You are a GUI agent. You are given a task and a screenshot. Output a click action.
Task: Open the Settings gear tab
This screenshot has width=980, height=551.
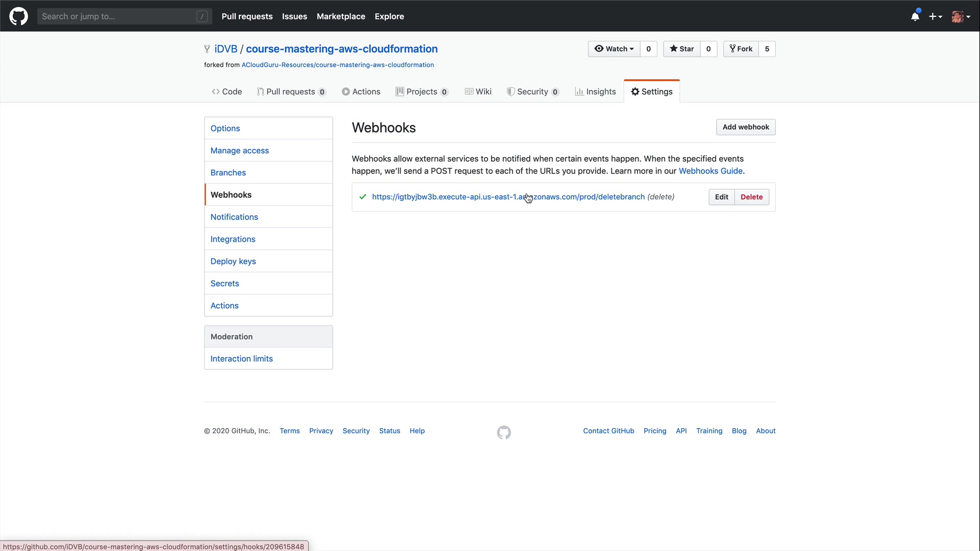[x=652, y=92]
